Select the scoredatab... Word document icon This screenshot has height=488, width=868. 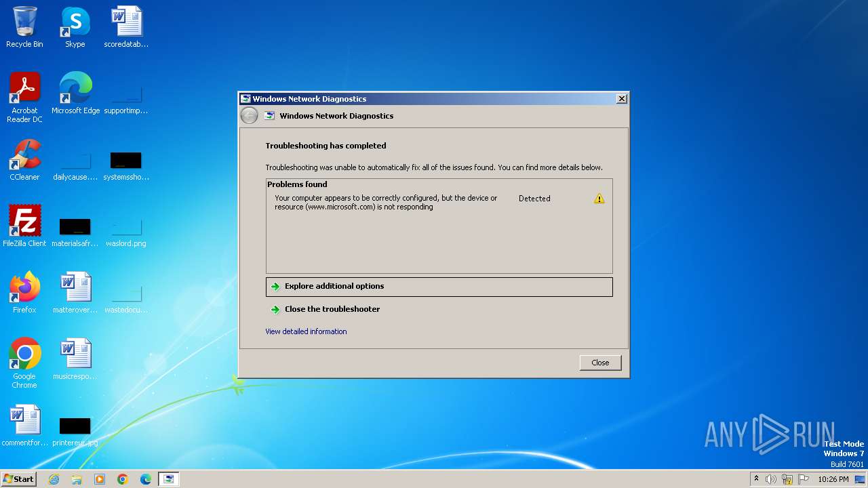[126, 28]
